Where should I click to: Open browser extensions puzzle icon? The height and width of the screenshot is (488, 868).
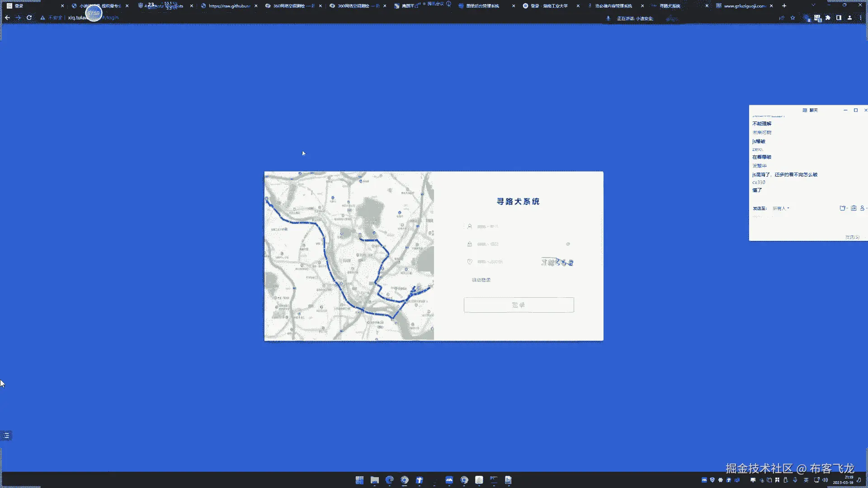pos(828,18)
